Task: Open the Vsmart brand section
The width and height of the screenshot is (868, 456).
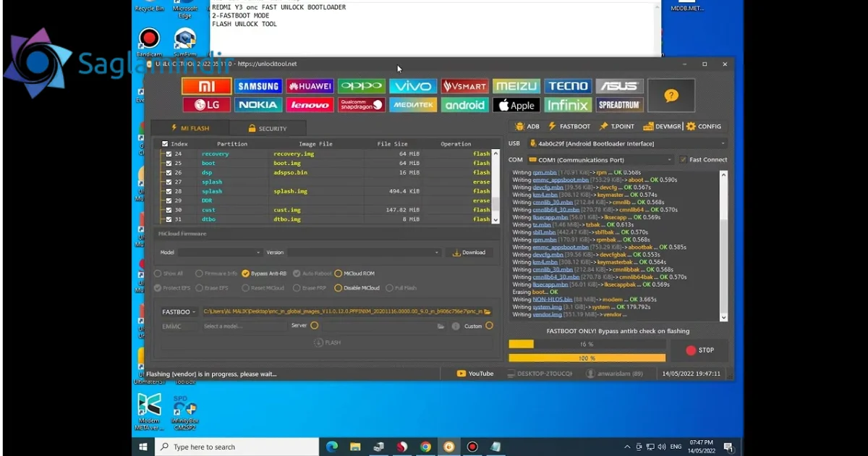Action: 465,86
